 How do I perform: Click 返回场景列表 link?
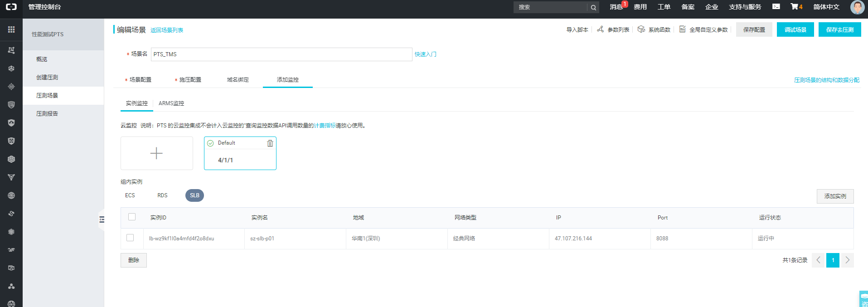pos(167,30)
